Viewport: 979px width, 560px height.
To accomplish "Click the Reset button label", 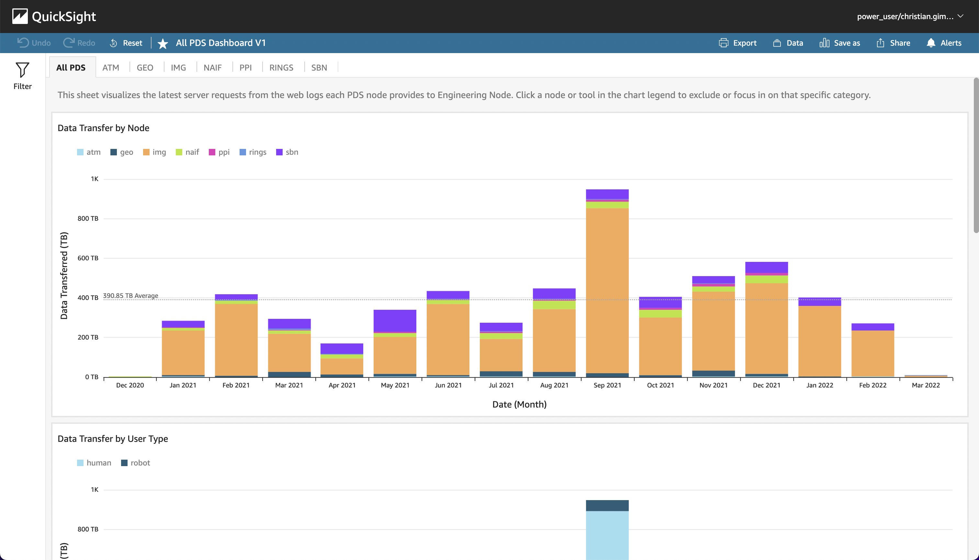I will [133, 43].
